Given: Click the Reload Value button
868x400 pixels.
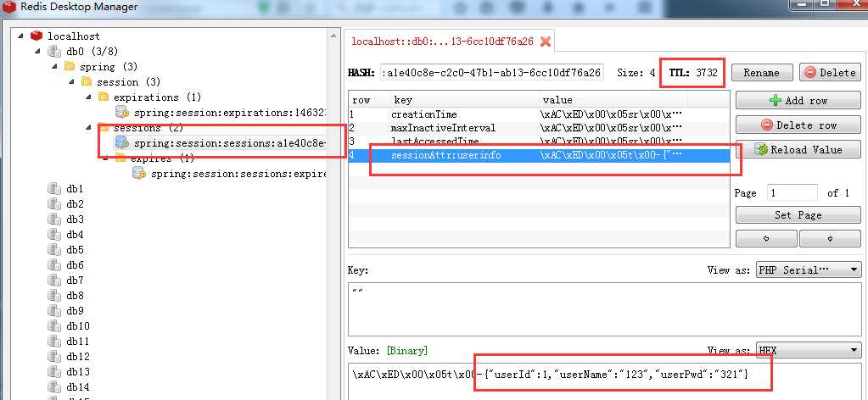Looking at the screenshot, I should point(798,149).
